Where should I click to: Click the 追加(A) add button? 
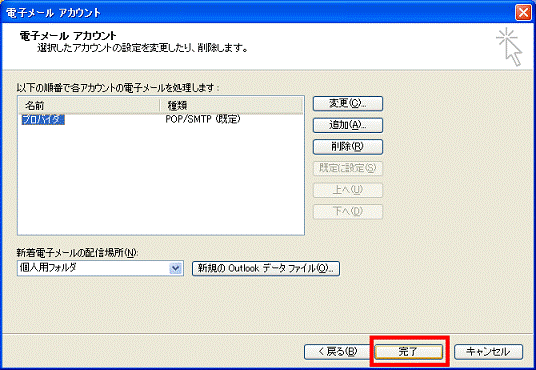point(348,125)
